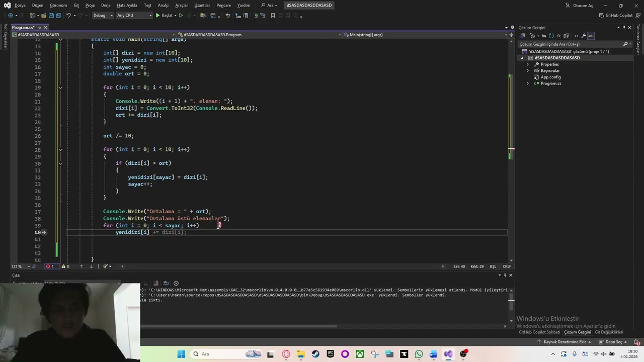Click the Ara search box in title bar

[x=269, y=6]
